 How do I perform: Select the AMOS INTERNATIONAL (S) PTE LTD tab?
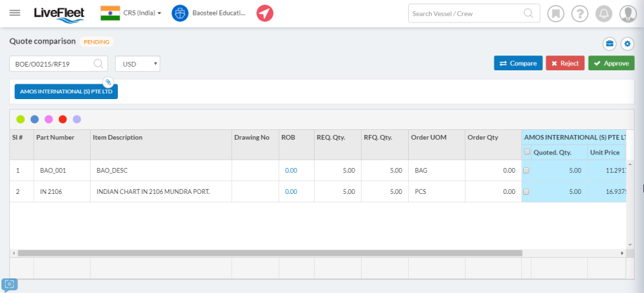click(66, 91)
